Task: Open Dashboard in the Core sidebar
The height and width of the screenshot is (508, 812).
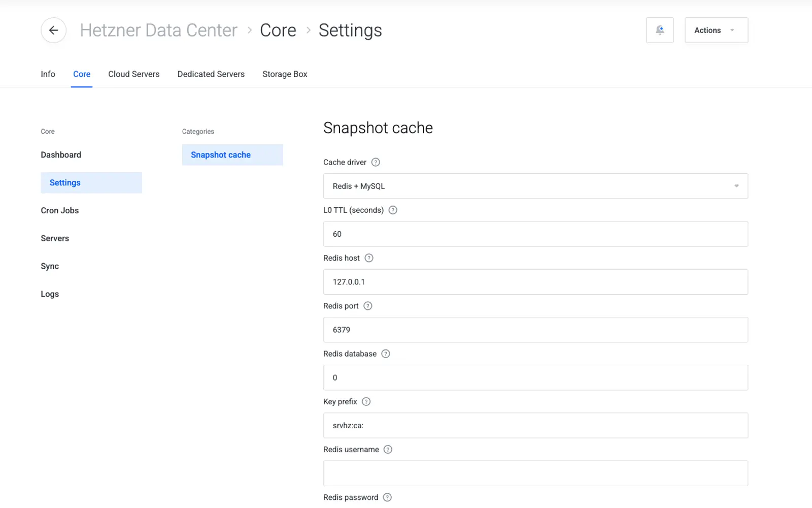Action: [61, 155]
